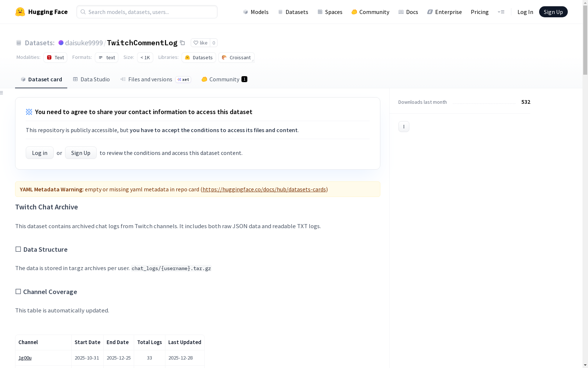Open the daisuke9999 user profile
The image size is (588, 368).
84,43
